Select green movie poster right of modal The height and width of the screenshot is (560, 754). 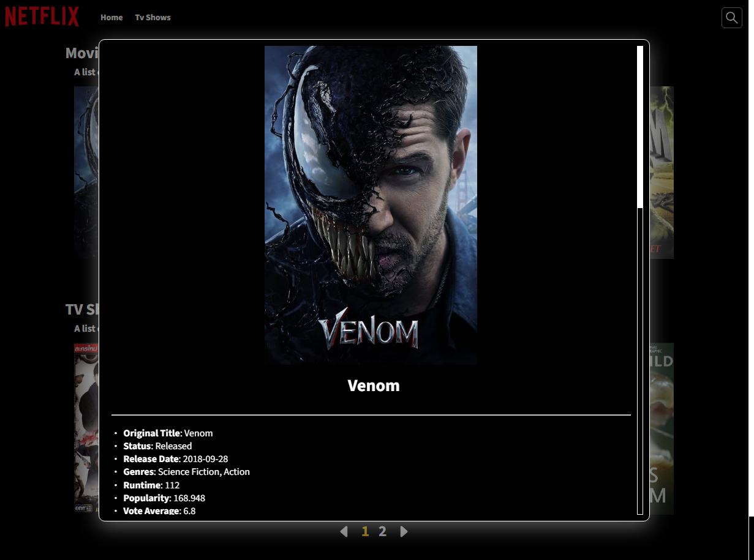pos(662,173)
